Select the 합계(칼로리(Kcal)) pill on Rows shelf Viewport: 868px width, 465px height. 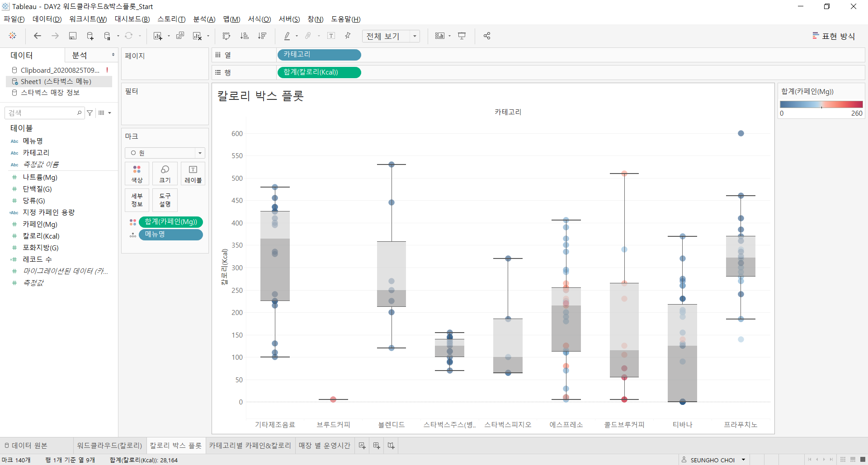[x=319, y=72]
